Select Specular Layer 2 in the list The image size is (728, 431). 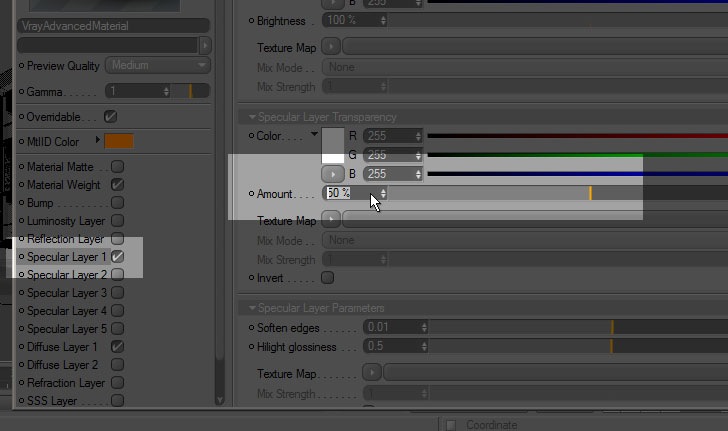pos(66,275)
